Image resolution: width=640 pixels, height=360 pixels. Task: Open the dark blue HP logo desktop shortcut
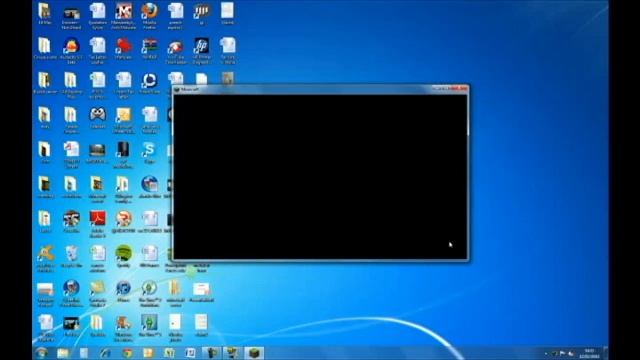[x=201, y=50]
